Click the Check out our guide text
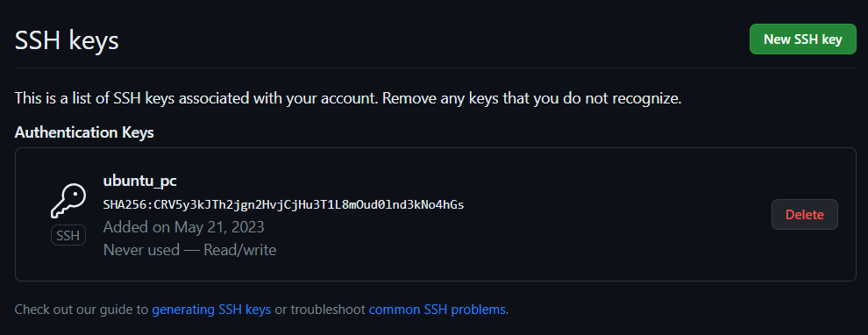868x335 pixels. pos(82,309)
